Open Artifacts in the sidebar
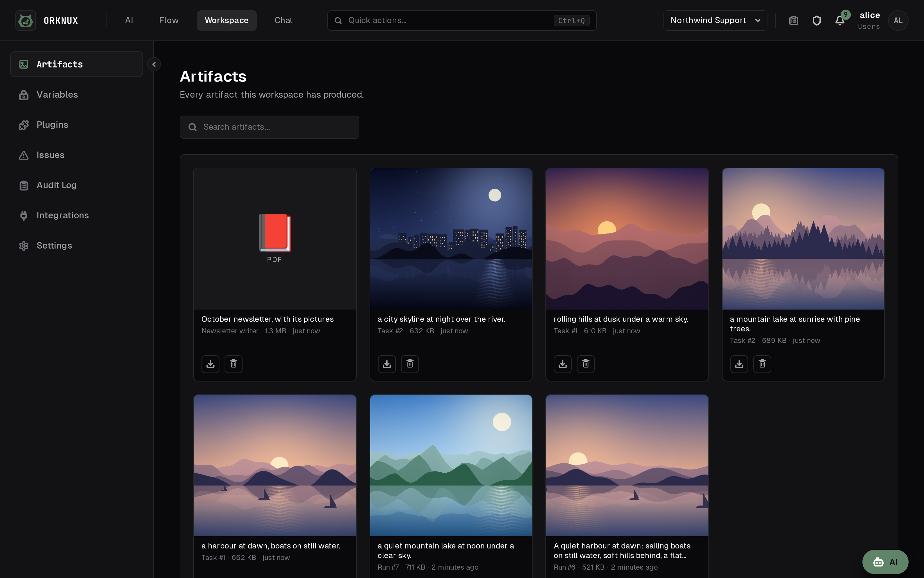The width and height of the screenshot is (924, 578). point(76,64)
